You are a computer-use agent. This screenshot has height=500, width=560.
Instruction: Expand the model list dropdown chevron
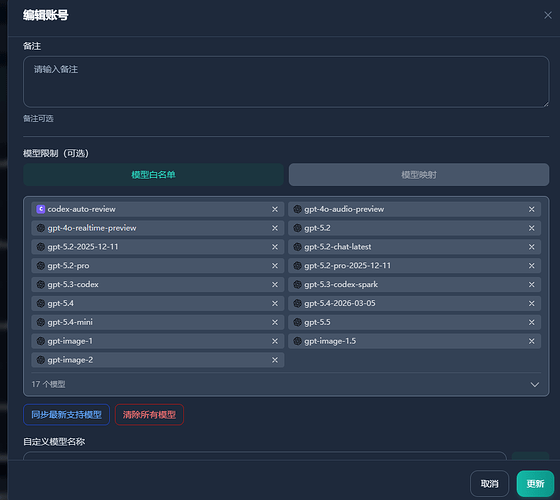click(x=535, y=385)
